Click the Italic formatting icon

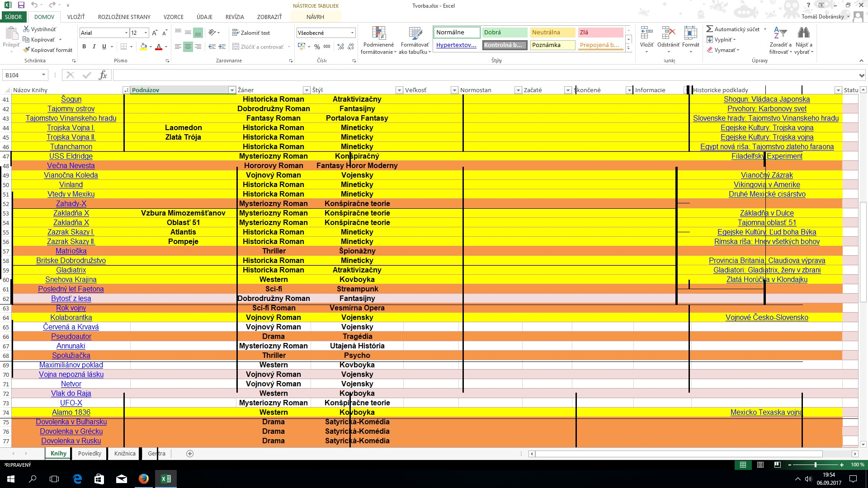click(94, 47)
